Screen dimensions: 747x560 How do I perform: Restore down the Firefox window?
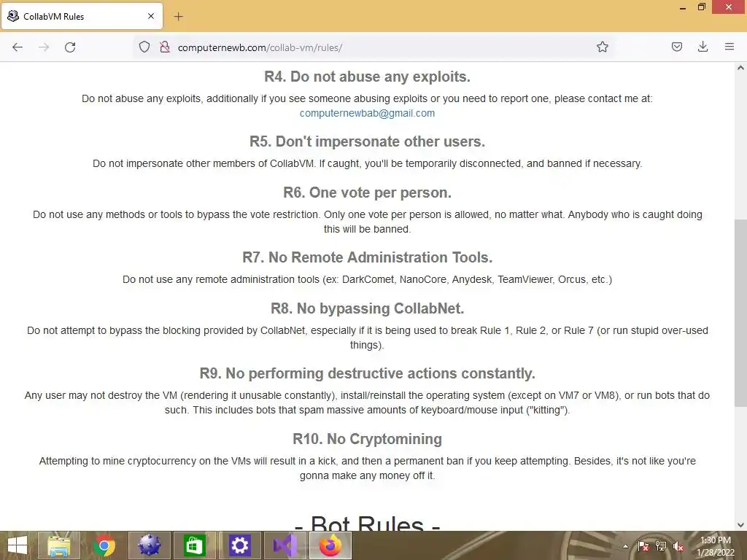[701, 7]
